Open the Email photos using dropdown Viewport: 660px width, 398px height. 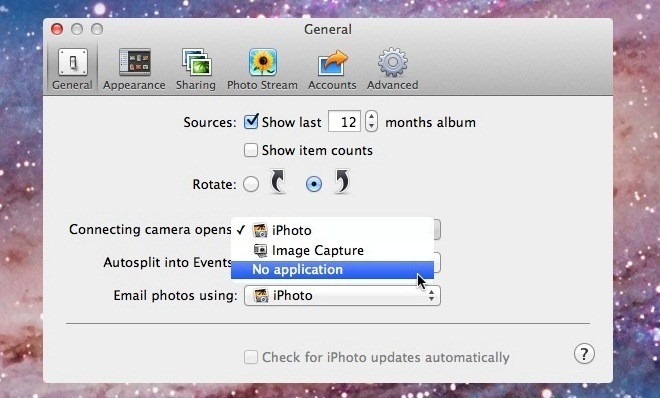click(x=342, y=295)
